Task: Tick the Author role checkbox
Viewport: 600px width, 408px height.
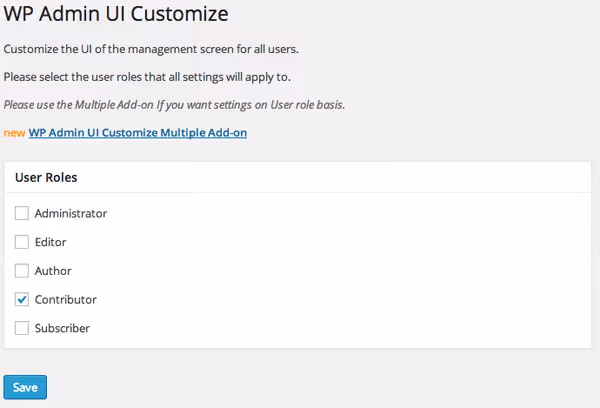Action: [x=22, y=271]
